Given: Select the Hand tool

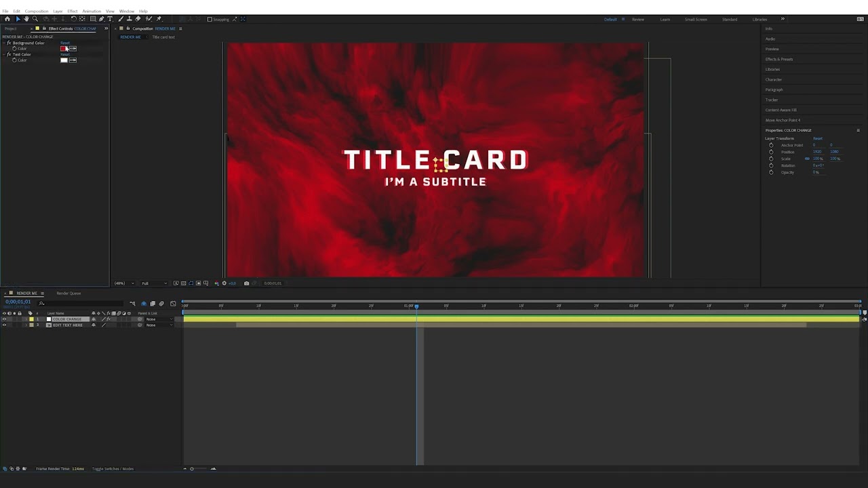Looking at the screenshot, I should point(26,19).
